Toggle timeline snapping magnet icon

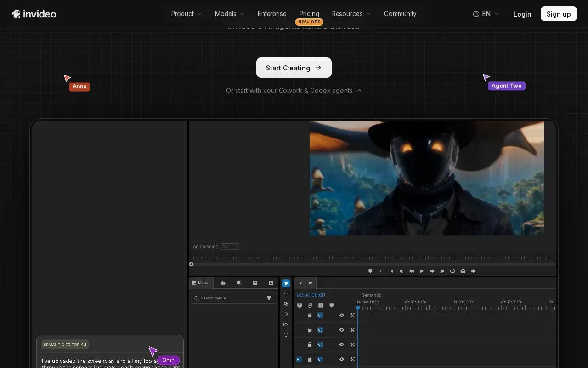[x=300, y=305]
